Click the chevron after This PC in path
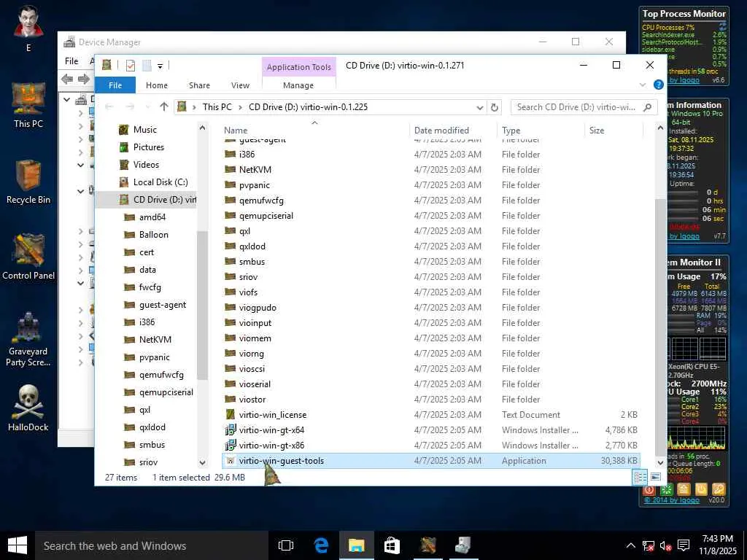 tap(240, 107)
